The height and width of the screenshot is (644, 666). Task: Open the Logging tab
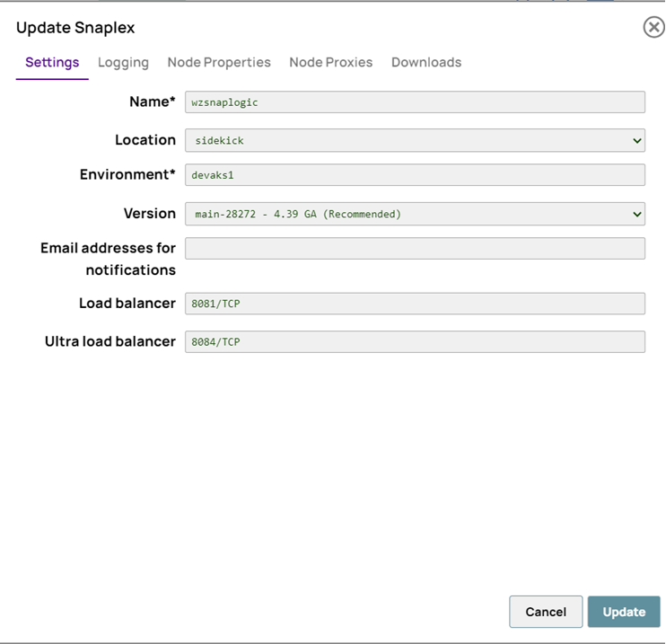point(123,62)
